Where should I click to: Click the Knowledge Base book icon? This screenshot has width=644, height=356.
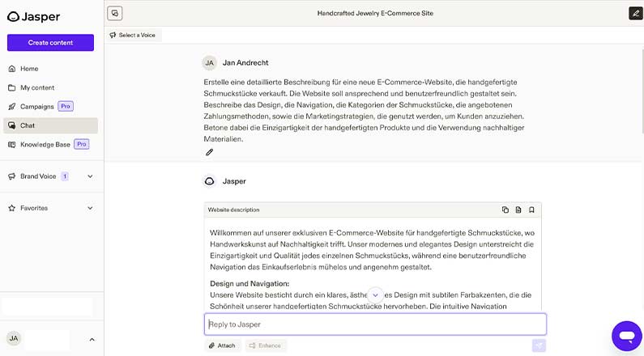(12, 144)
